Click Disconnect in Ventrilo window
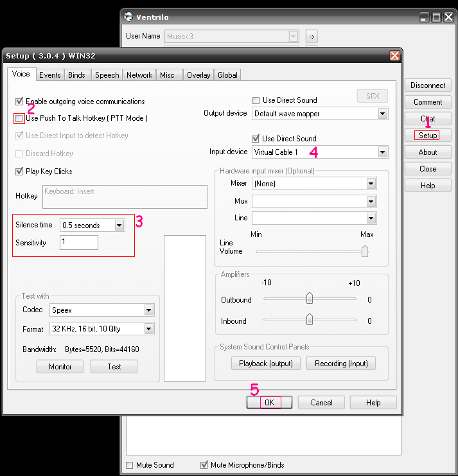This screenshot has height=476, width=458. click(x=428, y=85)
